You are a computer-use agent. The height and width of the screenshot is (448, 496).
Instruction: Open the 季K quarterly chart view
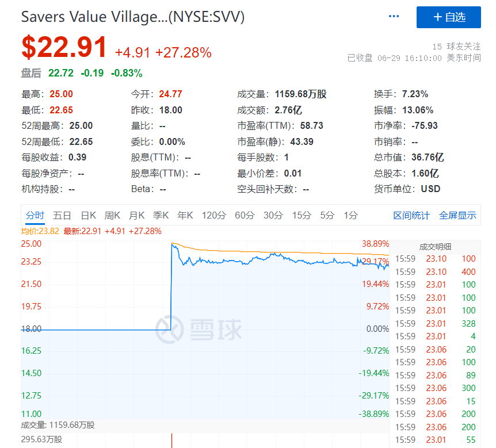tap(161, 215)
